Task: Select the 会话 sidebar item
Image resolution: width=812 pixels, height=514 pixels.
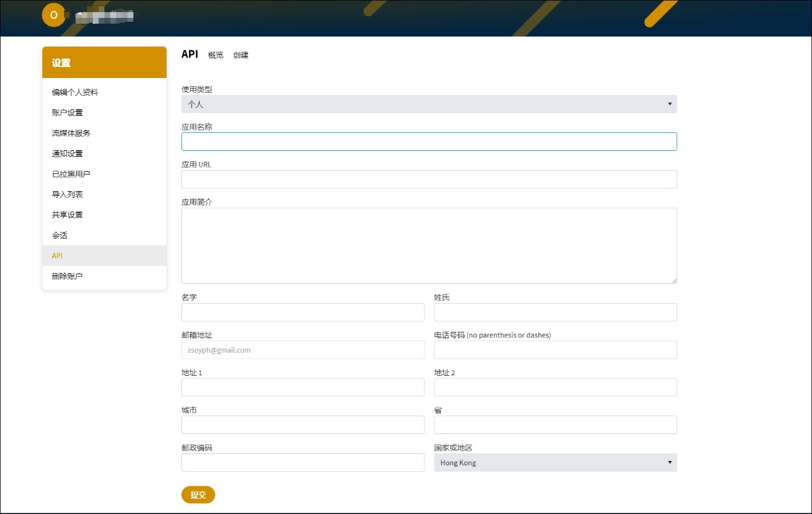Action: pos(59,235)
